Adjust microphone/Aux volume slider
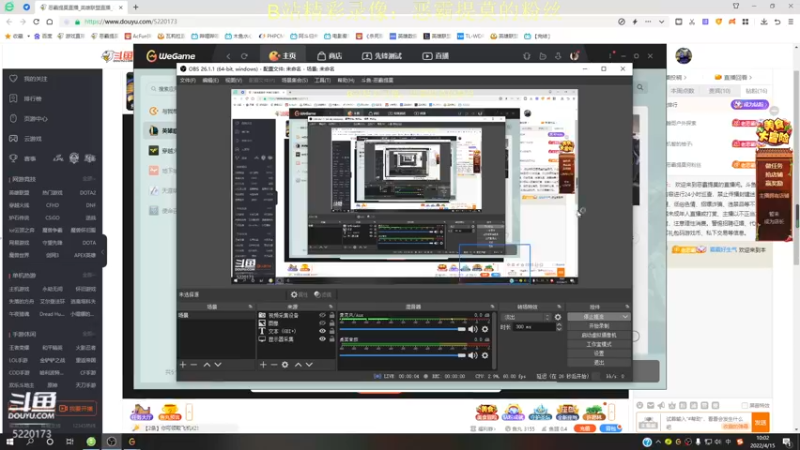The width and height of the screenshot is (800, 450). click(x=403, y=329)
